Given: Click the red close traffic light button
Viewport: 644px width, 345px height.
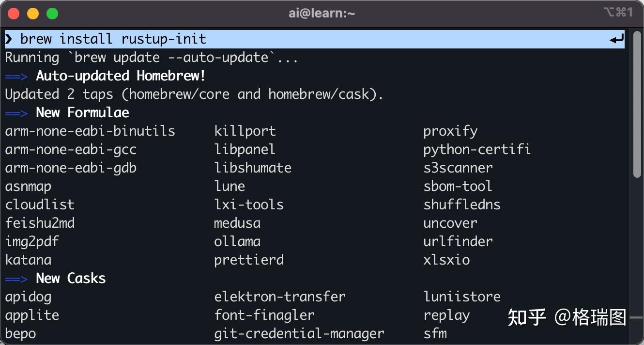Looking at the screenshot, I should 14,13.
